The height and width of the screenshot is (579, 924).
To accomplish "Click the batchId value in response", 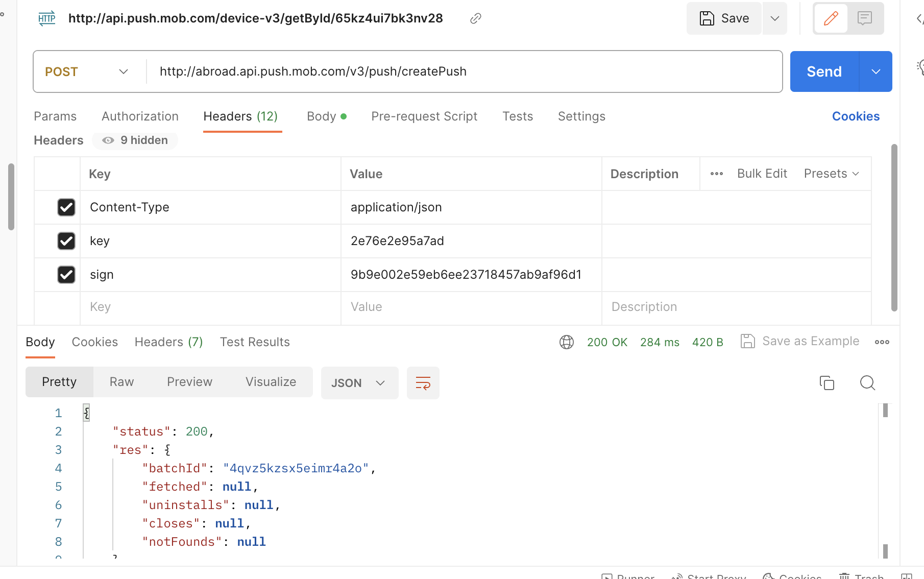I will (296, 468).
